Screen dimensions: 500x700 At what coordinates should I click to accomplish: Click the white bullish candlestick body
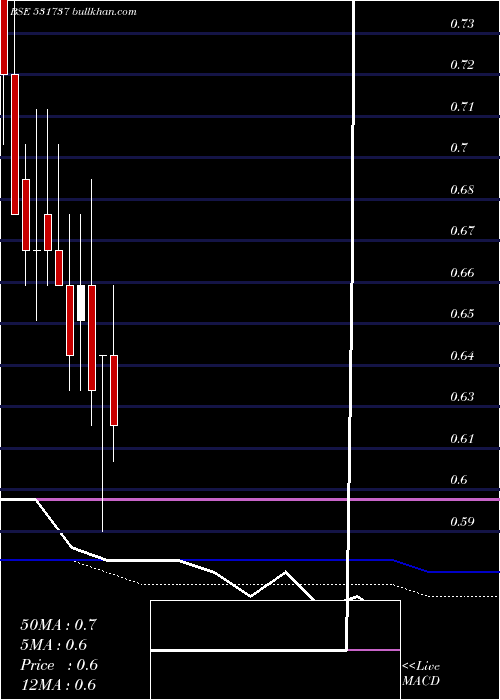(81, 303)
